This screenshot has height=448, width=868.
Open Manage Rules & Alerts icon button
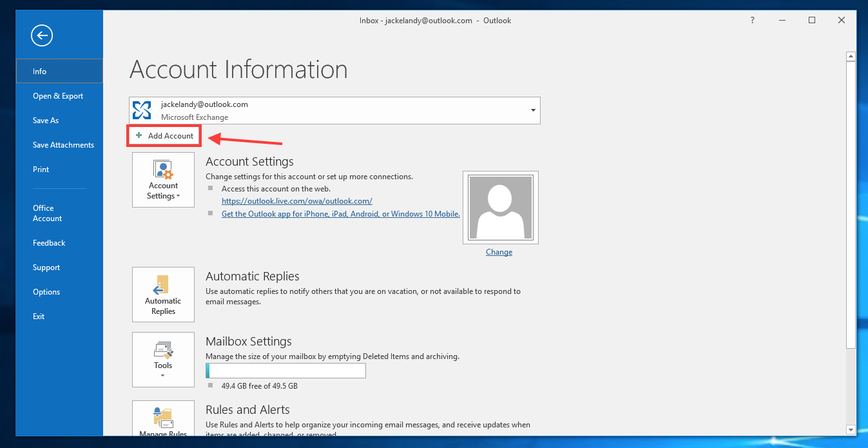coord(163,420)
